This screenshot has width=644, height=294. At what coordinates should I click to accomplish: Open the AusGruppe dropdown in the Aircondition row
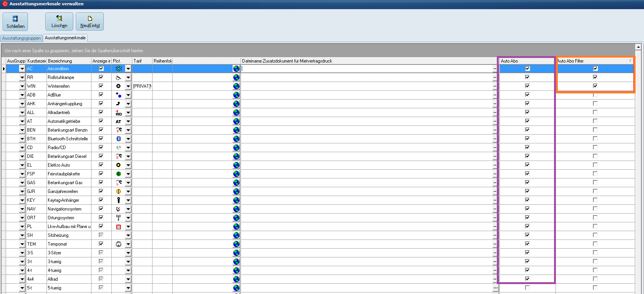click(x=22, y=69)
